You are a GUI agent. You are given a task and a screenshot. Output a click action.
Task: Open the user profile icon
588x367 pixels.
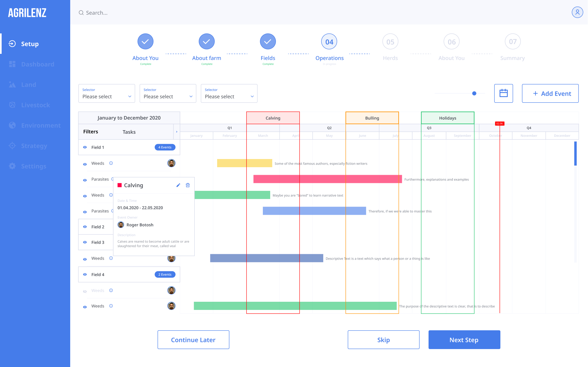click(577, 13)
